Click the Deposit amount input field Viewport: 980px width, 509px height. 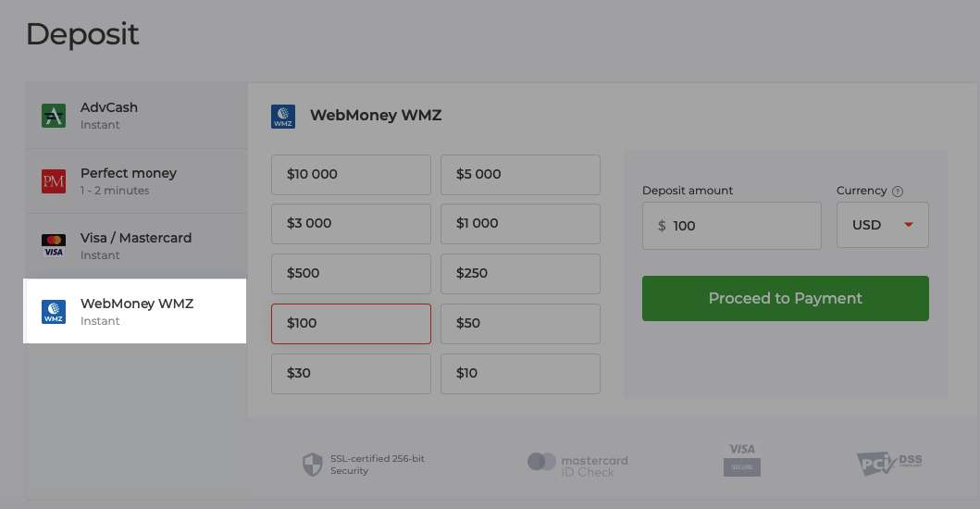pos(740,226)
